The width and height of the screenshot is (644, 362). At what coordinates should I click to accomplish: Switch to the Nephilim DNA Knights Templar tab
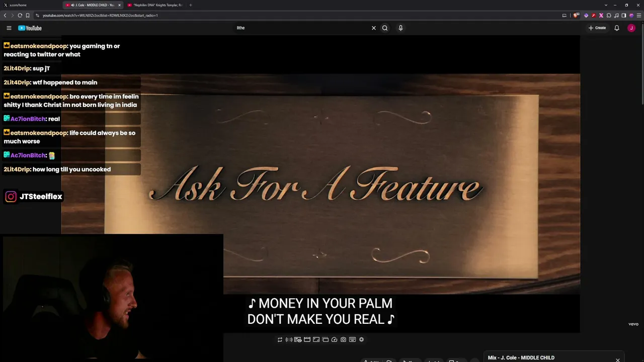click(x=154, y=5)
